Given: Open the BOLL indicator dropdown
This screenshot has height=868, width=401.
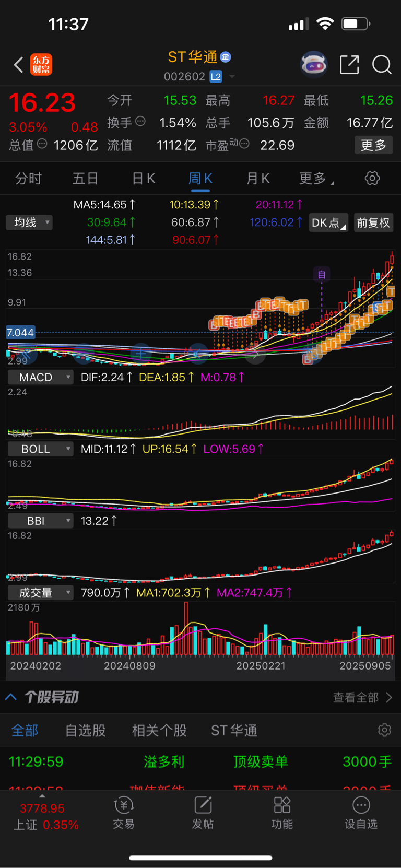Looking at the screenshot, I should coord(40,449).
